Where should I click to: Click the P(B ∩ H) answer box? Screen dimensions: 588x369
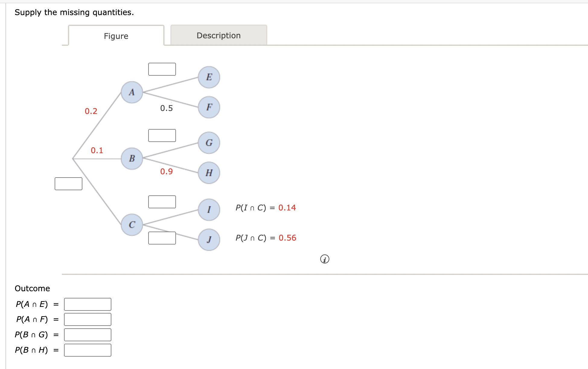(x=87, y=350)
